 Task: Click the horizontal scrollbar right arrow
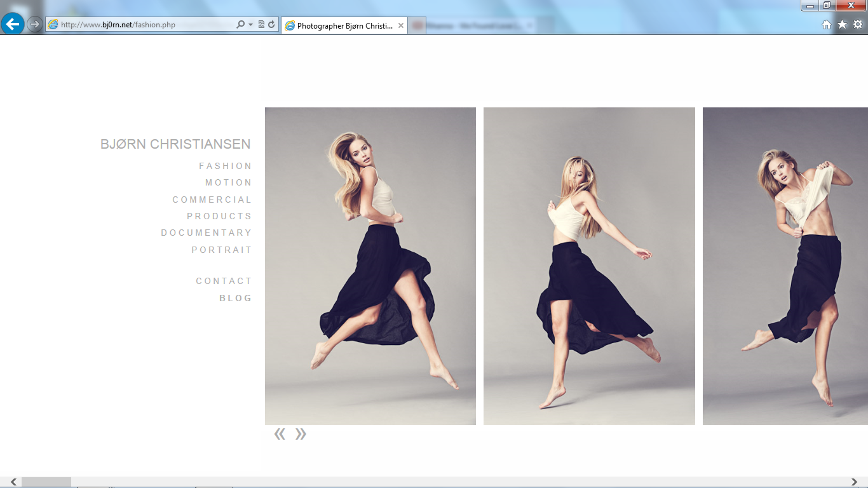855,482
